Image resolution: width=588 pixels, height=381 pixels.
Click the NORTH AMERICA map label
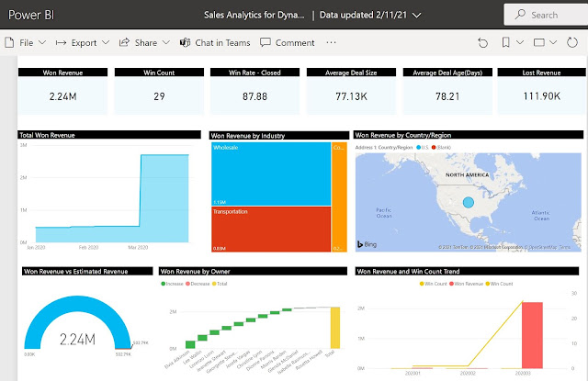(468, 175)
